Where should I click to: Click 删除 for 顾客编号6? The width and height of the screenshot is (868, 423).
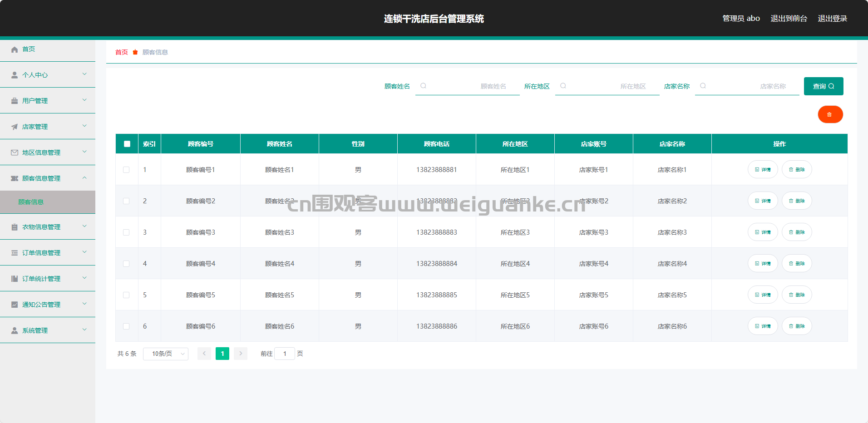click(x=797, y=326)
